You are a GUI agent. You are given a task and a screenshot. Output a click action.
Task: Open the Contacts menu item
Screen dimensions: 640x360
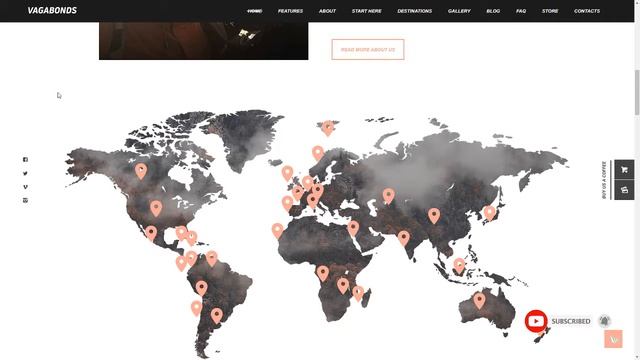587,11
